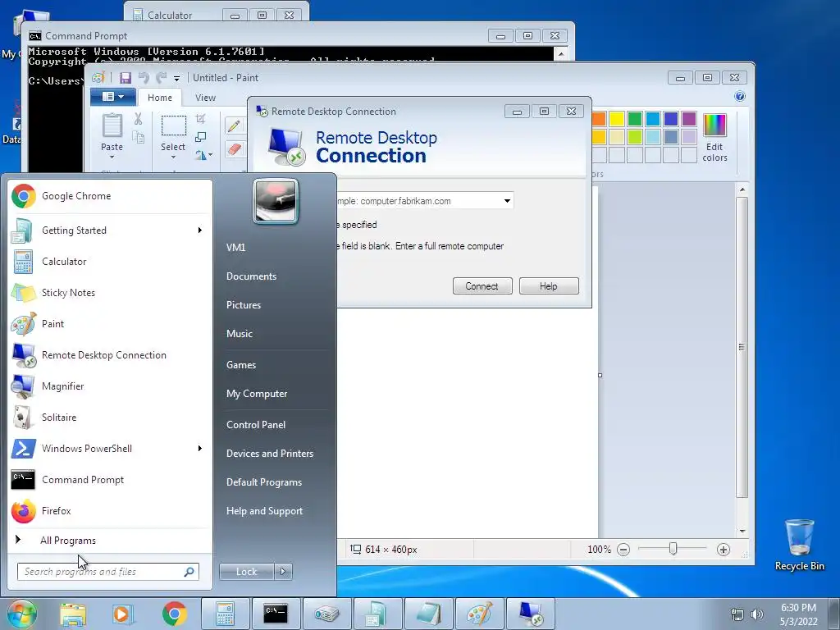
Task: Open Pictures from Start menu right pane
Action: (244, 305)
